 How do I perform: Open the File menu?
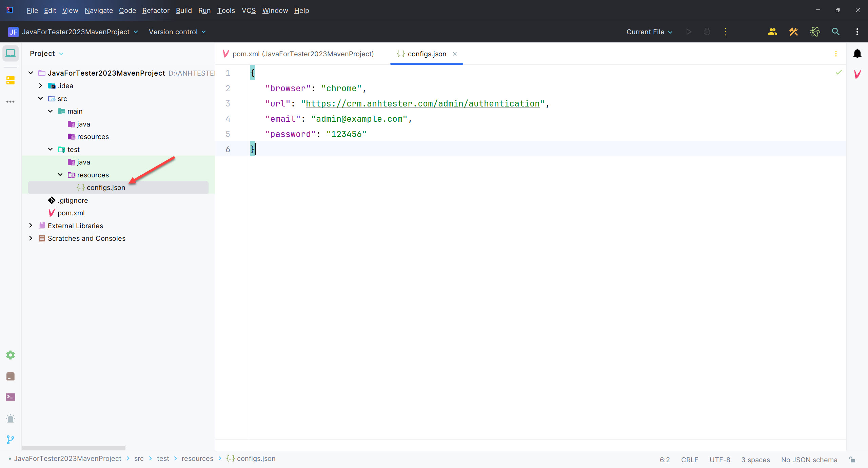(x=32, y=11)
